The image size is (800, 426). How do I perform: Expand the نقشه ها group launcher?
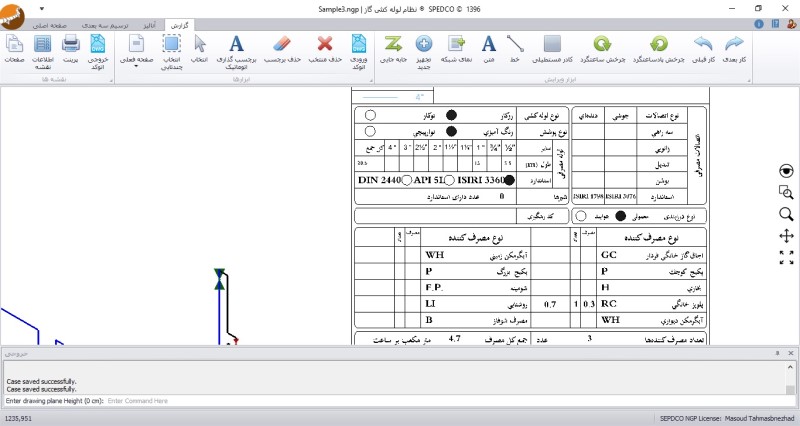click(x=111, y=81)
